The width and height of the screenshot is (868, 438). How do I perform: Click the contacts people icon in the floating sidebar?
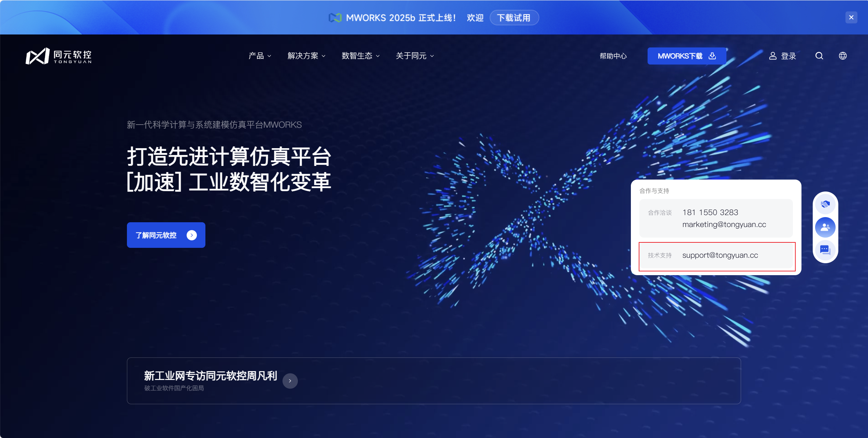[x=825, y=227]
